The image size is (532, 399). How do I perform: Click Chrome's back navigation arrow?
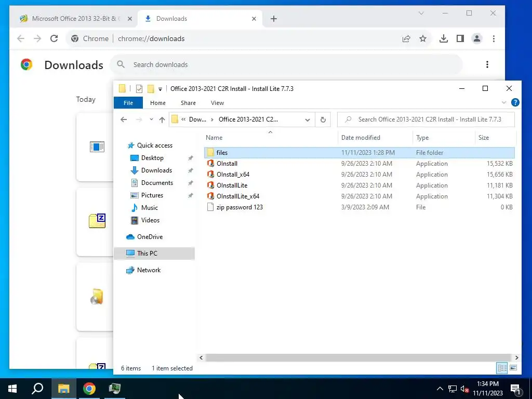point(21,38)
